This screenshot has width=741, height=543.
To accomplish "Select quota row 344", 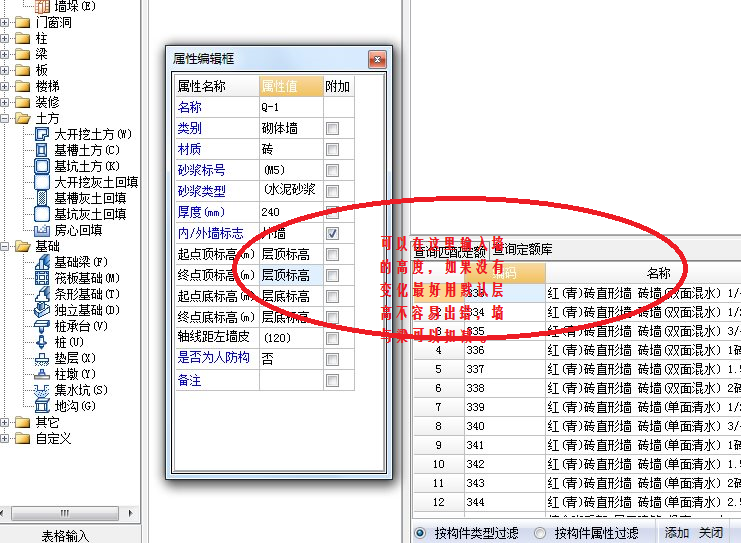I will 577,502.
